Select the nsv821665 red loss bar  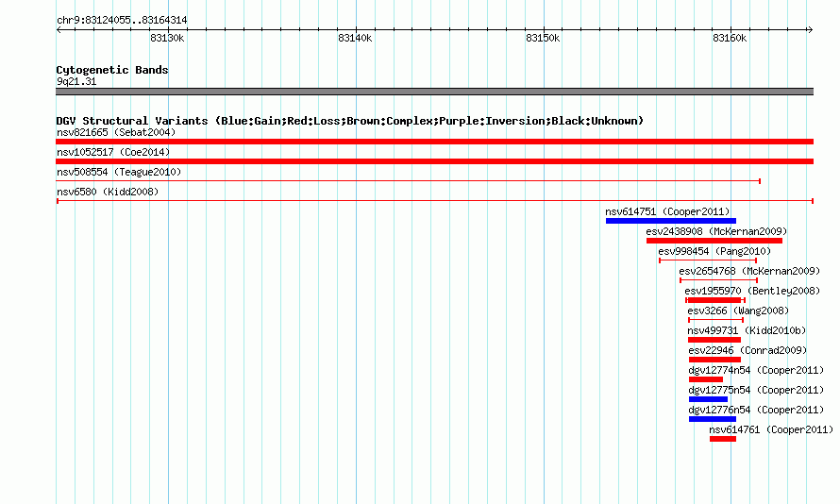pyautogui.click(x=434, y=142)
